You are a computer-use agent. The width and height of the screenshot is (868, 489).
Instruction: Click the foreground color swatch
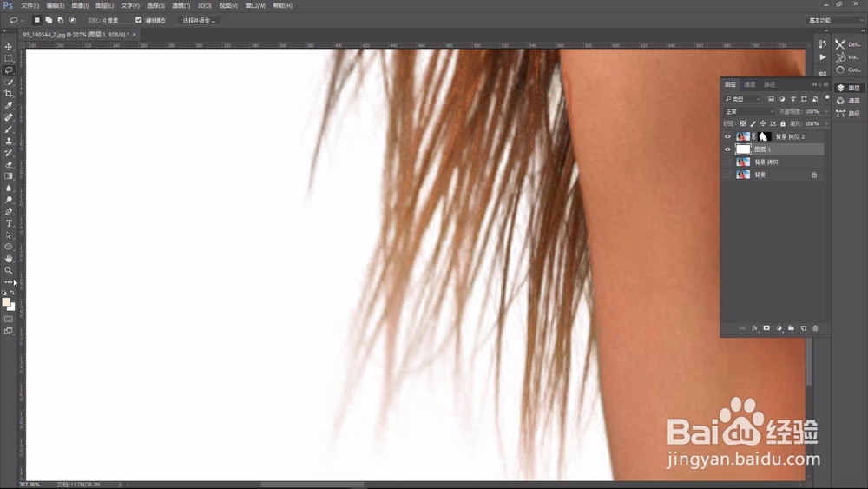tap(6, 302)
